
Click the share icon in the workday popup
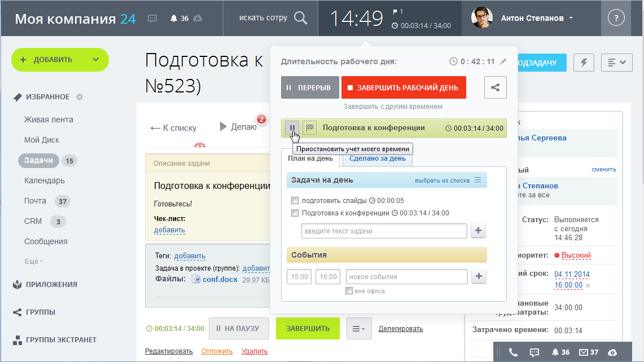click(x=495, y=87)
